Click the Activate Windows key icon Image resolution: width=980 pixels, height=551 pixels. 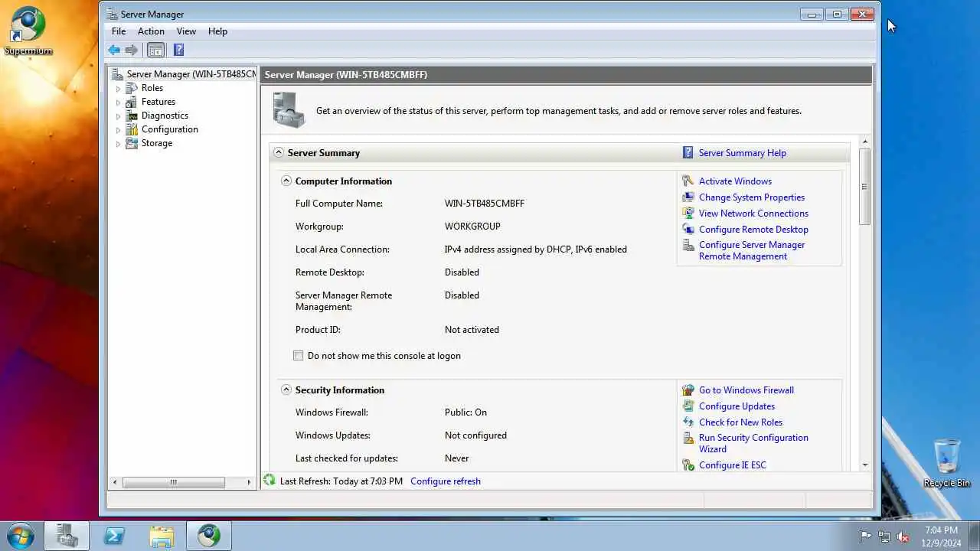688,181
